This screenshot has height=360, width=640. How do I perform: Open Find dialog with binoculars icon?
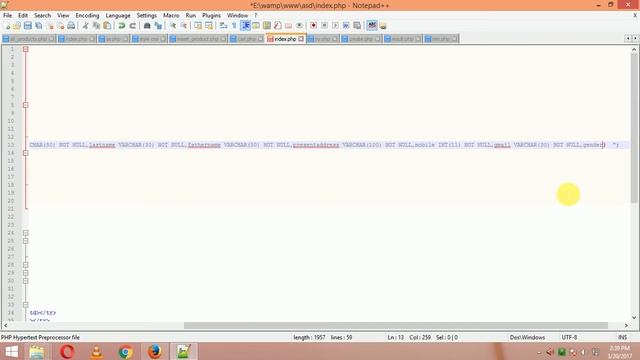(x=147, y=26)
